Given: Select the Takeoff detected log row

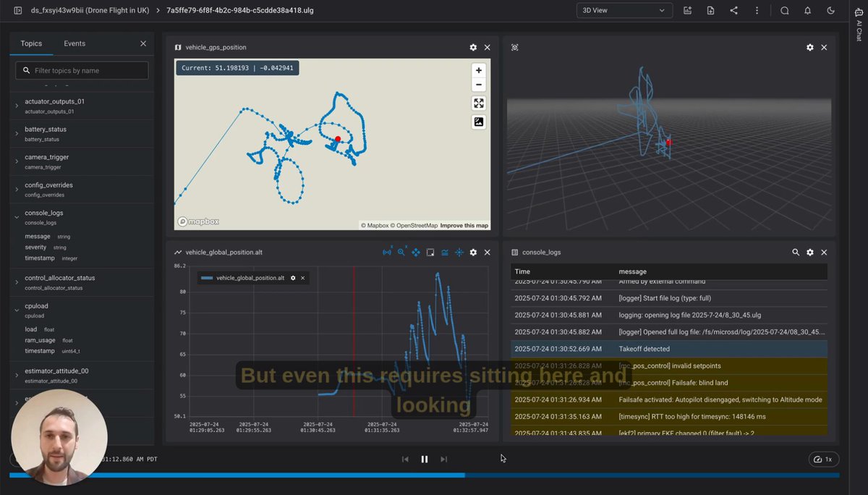Looking at the screenshot, I should click(x=669, y=349).
